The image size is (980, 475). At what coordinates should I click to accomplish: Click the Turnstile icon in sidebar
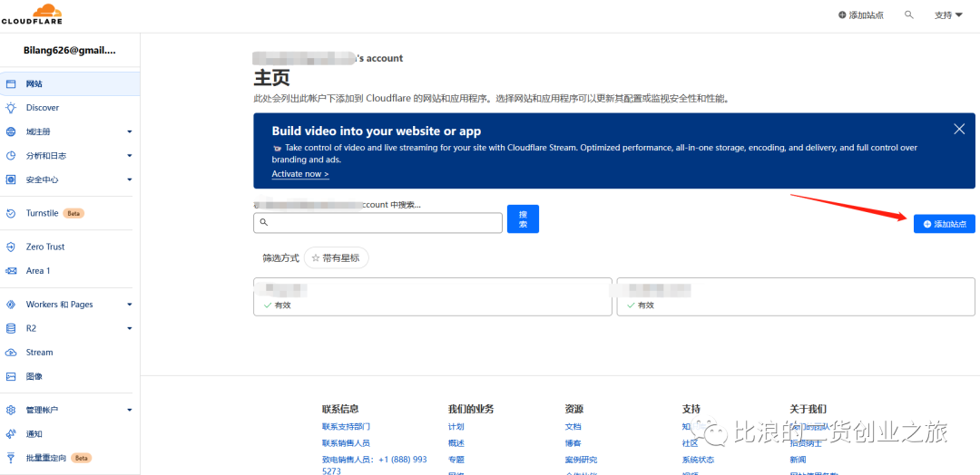pyautogui.click(x=11, y=213)
